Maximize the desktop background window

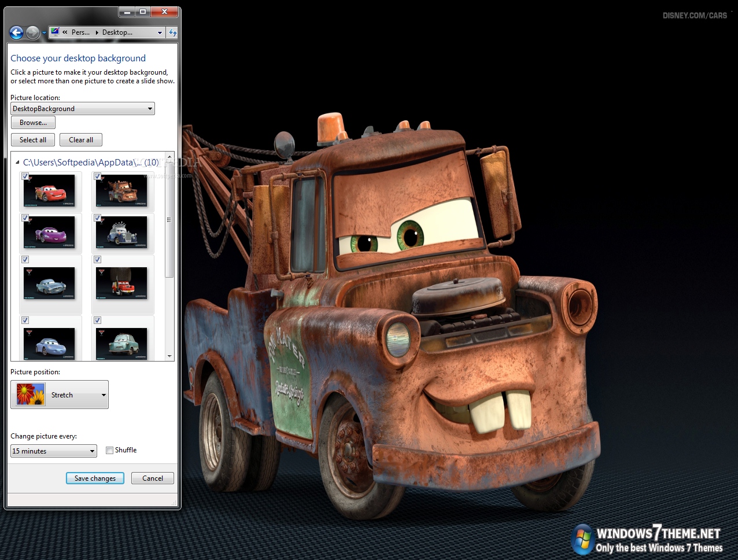click(x=142, y=12)
